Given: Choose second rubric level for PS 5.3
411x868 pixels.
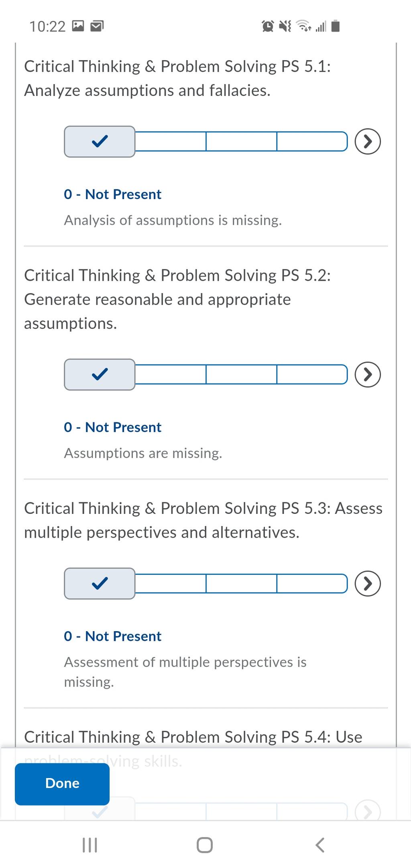Looking at the screenshot, I should coord(171,583).
